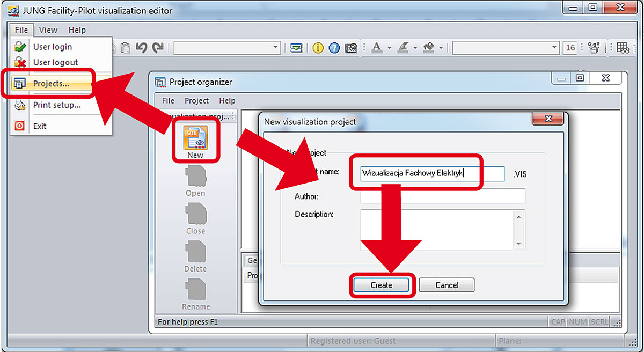
Task: Choose Print setup... from File menu
Action: [x=57, y=105]
